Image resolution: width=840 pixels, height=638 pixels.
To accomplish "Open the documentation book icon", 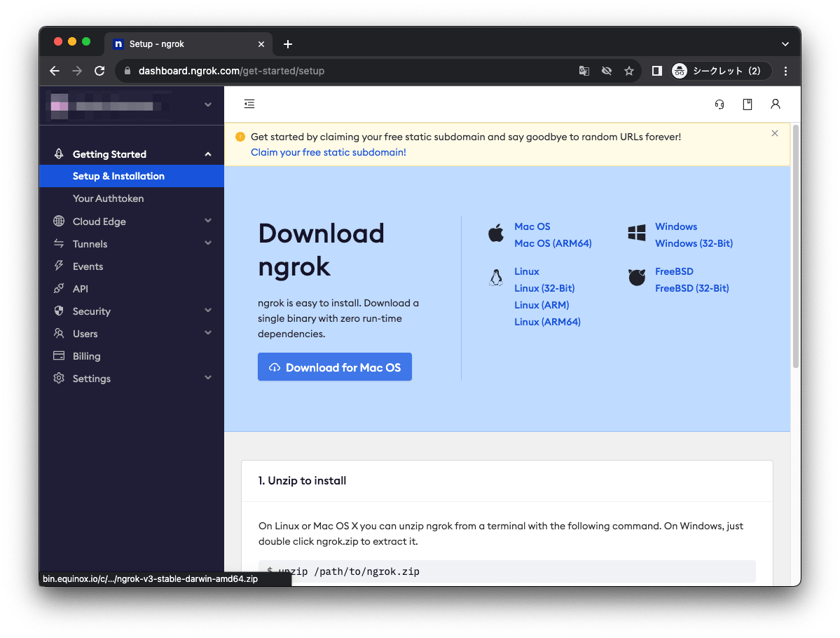I will [748, 104].
